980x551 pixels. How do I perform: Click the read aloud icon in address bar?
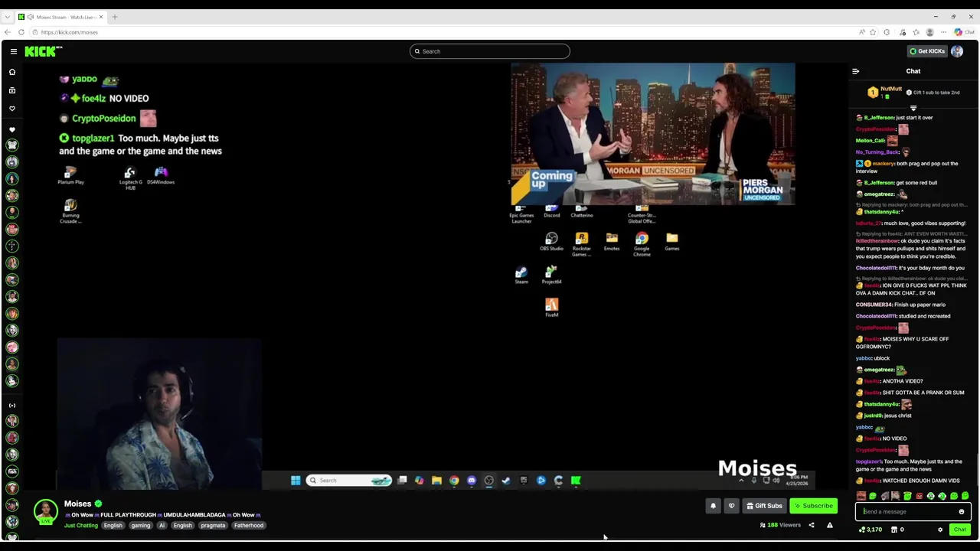coord(862,32)
